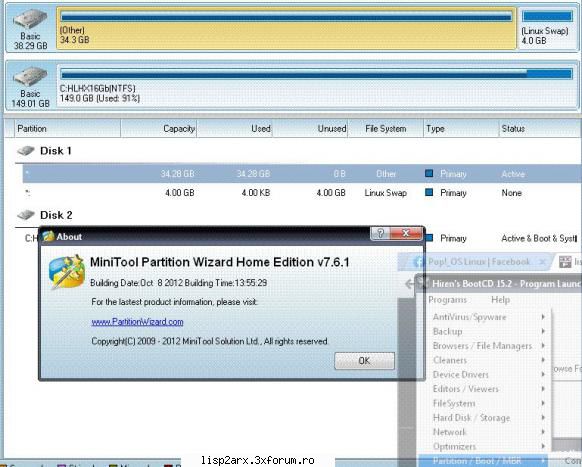Click the Primary color square in Disk 2 row
The height and width of the screenshot is (467, 582).
tap(429, 238)
